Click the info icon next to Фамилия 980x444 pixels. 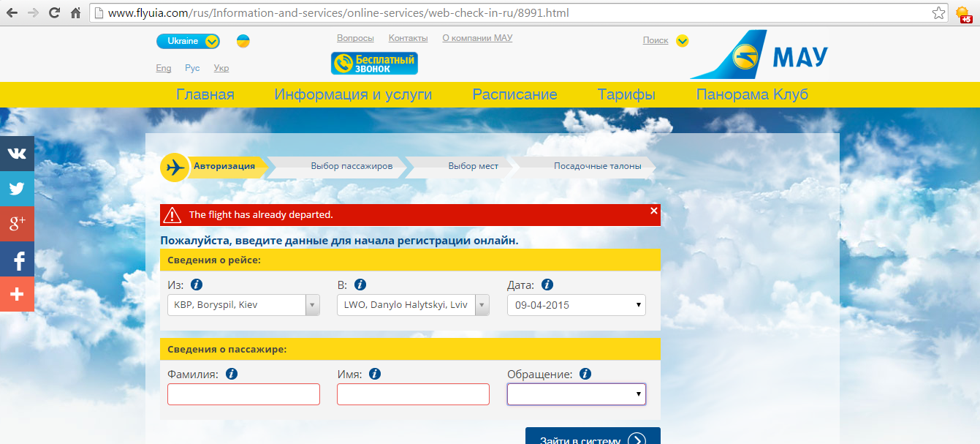click(232, 374)
